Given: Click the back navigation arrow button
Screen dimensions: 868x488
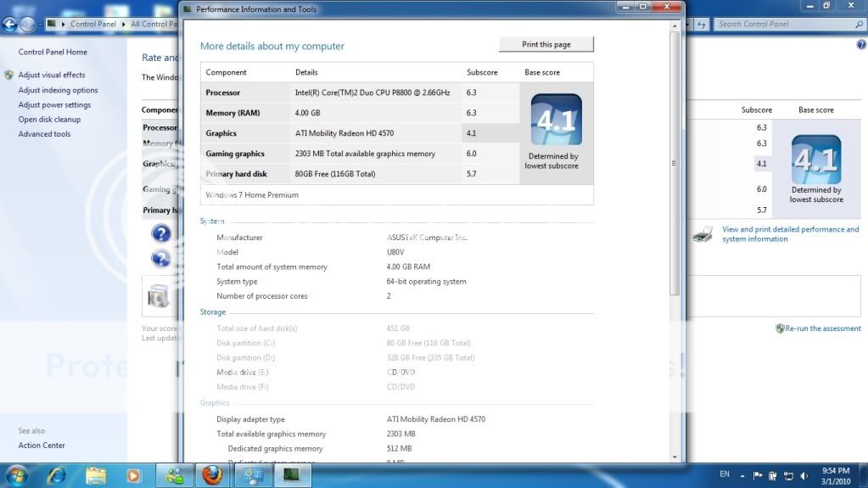Looking at the screenshot, I should (x=10, y=25).
